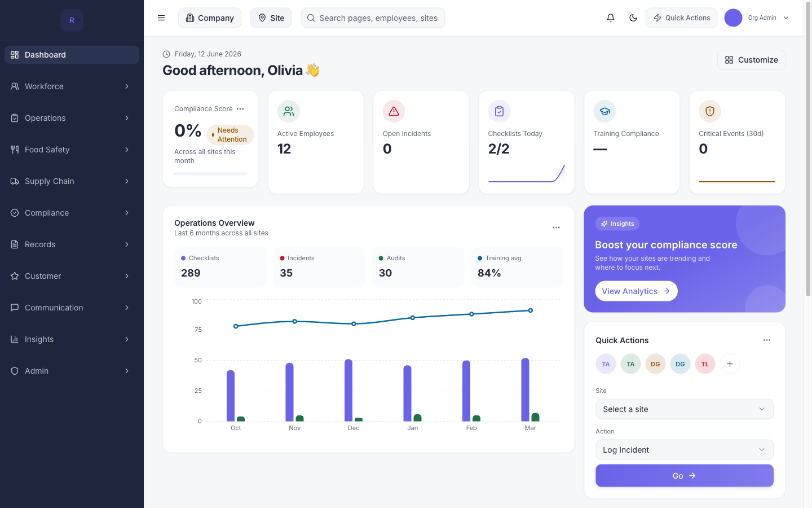
Task: Open the Org Admin user menu chevron
Action: pos(786,18)
